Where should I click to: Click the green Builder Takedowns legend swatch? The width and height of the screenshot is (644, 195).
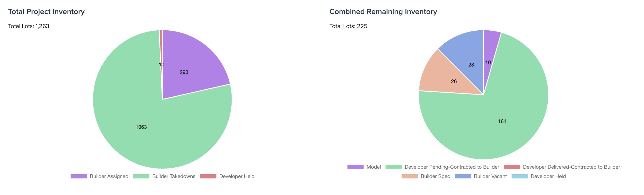141,176
